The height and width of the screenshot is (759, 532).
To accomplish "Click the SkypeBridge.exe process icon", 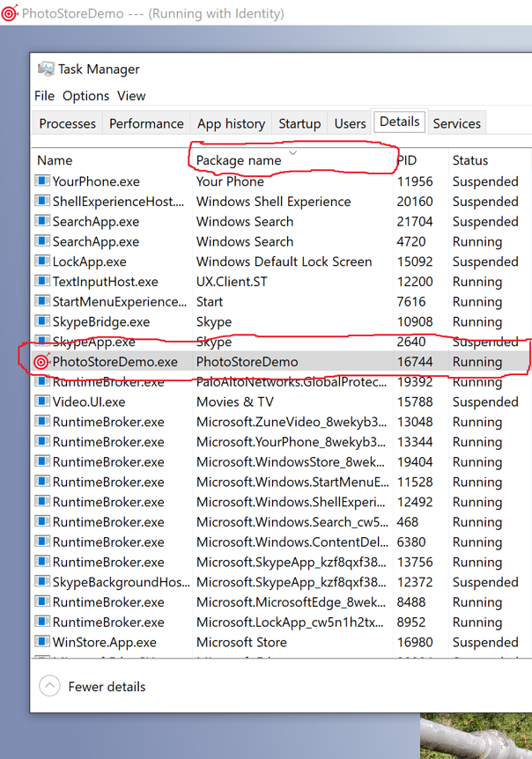I will [x=41, y=321].
